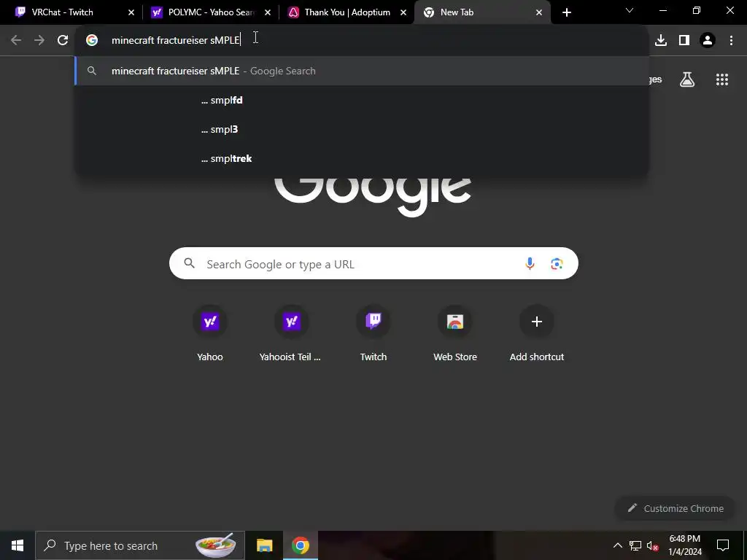Open the Yahooist Teil shortcut
The height and width of the screenshot is (560, 747).
coord(291,334)
